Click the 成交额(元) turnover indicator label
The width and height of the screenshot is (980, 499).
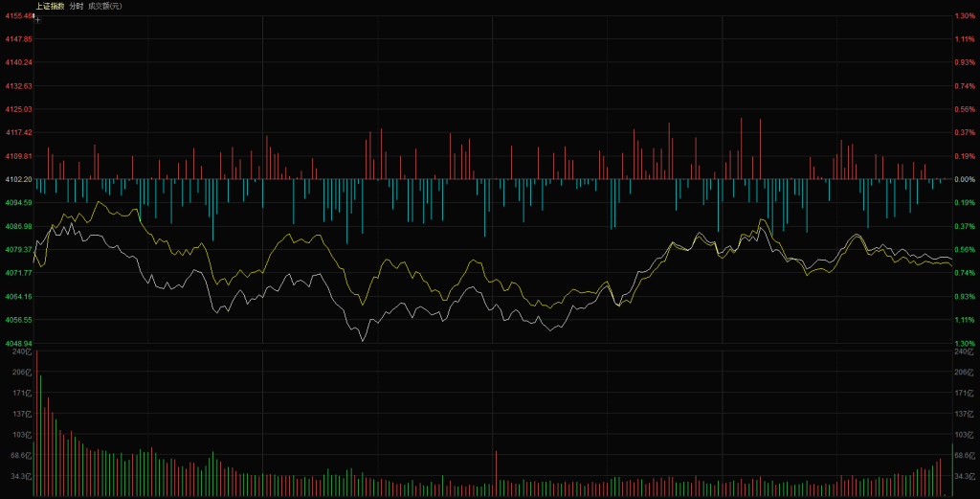(104, 6)
